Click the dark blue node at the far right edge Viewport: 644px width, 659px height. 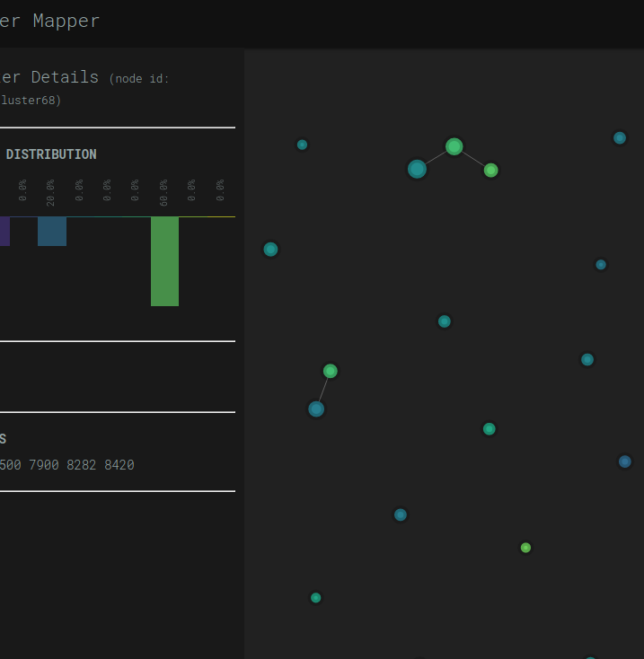pyautogui.click(x=625, y=461)
